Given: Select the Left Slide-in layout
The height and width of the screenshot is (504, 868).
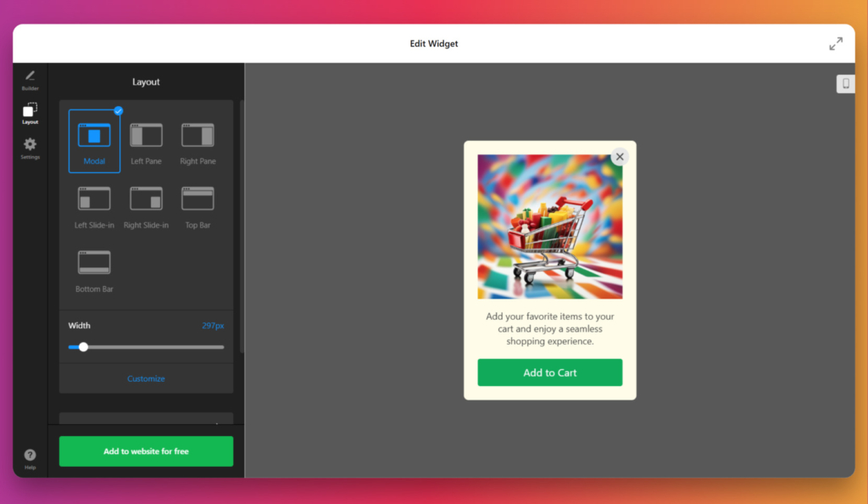Looking at the screenshot, I should 94,207.
